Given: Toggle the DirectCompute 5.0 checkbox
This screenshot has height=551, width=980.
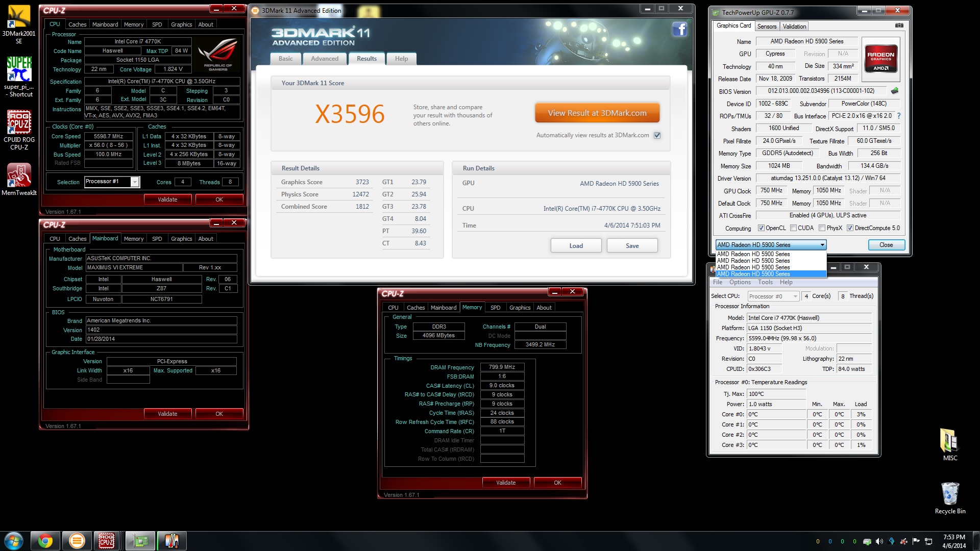Looking at the screenshot, I should [850, 228].
